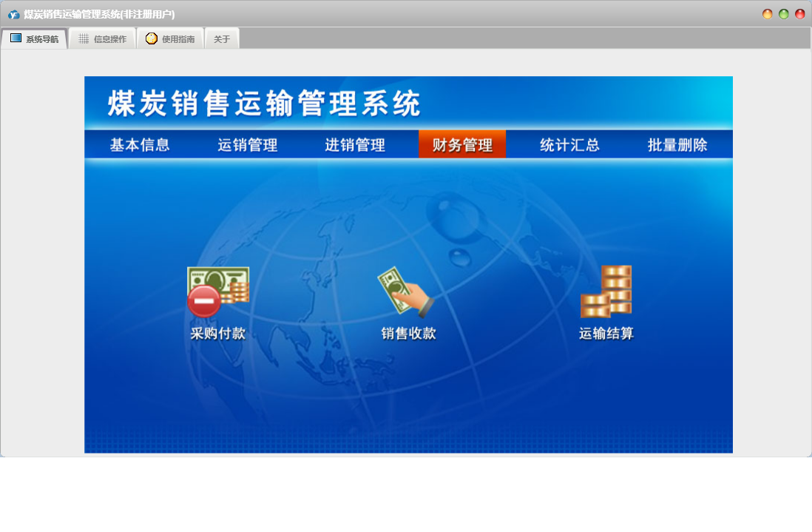
Task: Click the app logo in title bar
Action: 13,15
